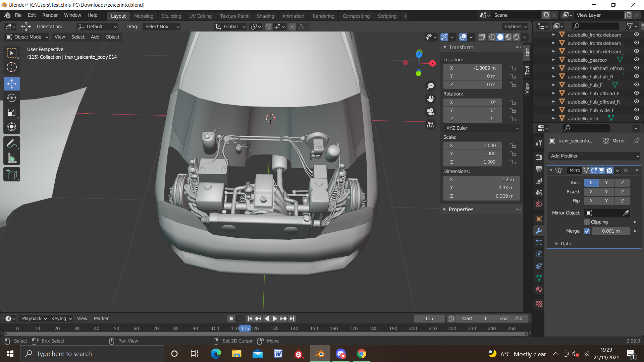Open the Render menu
Viewport: 644px width, 362px height.
tap(50, 15)
